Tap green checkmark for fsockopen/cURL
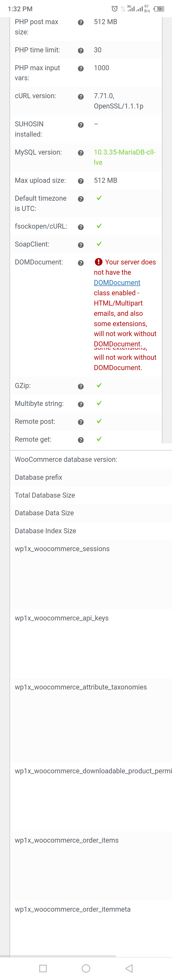The width and height of the screenshot is (172, 980). click(x=99, y=226)
